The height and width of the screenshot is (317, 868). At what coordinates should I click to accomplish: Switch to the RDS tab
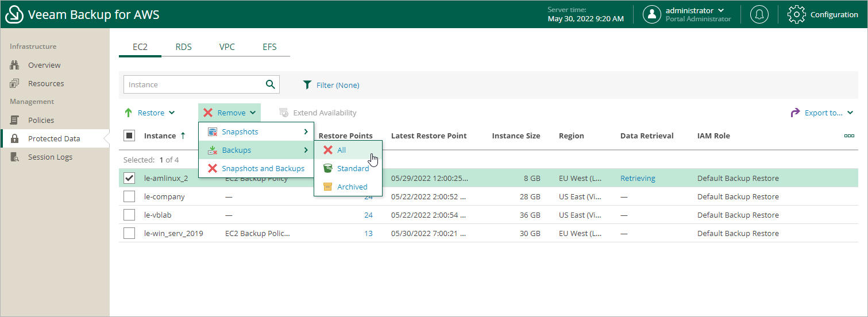pos(184,47)
